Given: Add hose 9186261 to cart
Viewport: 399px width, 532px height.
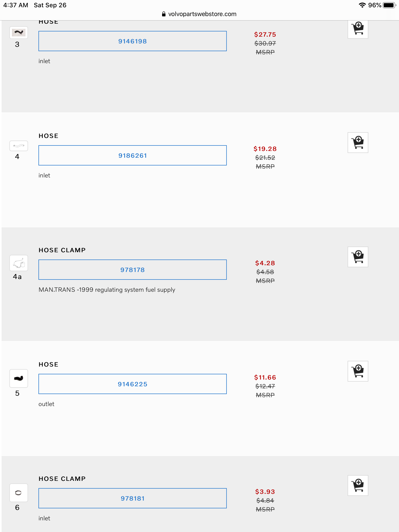Looking at the screenshot, I should 358,143.
